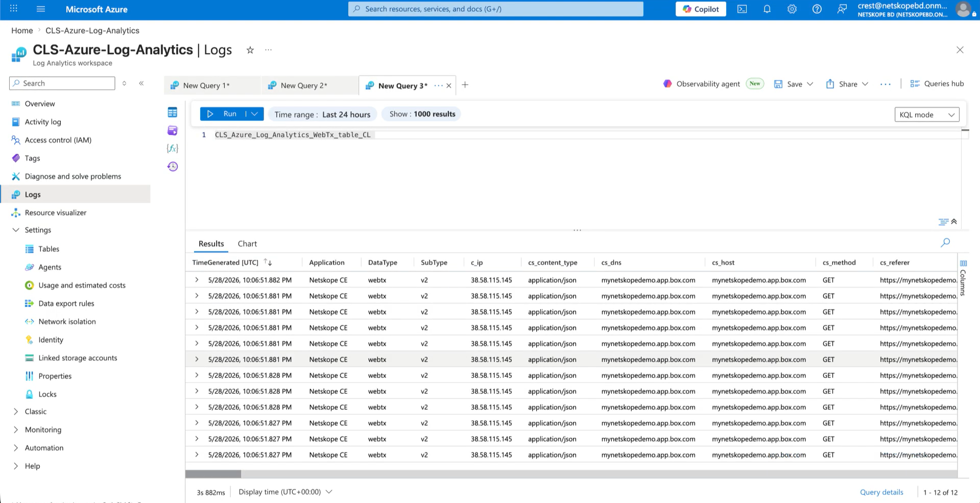
Task: Open the Azure apps grid launcher
Action: pyautogui.click(x=14, y=9)
